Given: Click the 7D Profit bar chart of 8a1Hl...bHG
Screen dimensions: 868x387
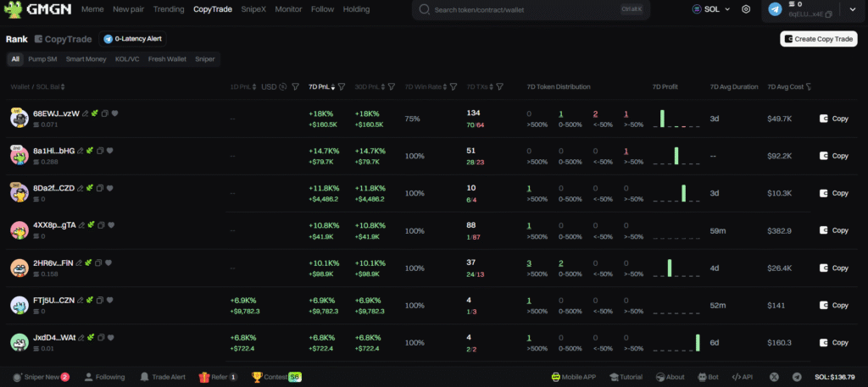Looking at the screenshot, I should pyautogui.click(x=676, y=156).
